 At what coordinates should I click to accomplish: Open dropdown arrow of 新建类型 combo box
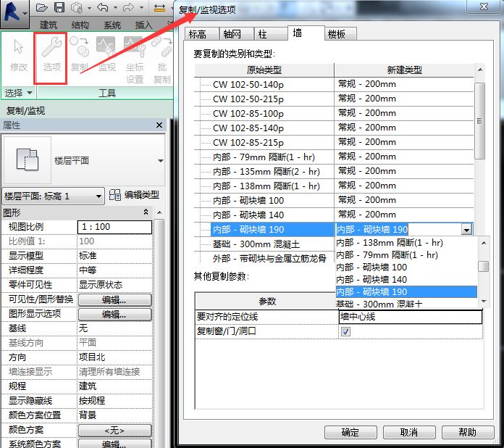tap(467, 230)
